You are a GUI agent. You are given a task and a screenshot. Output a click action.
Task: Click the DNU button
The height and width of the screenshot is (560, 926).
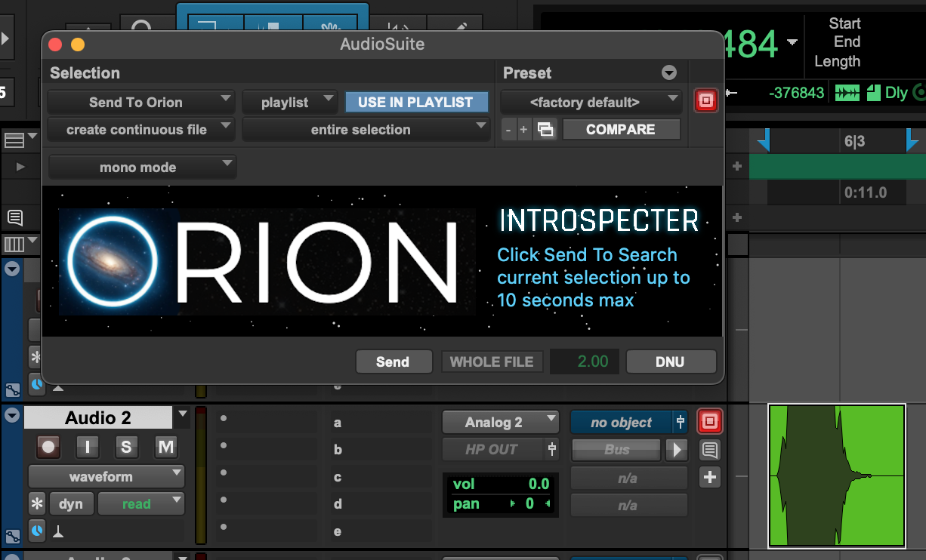[671, 362]
